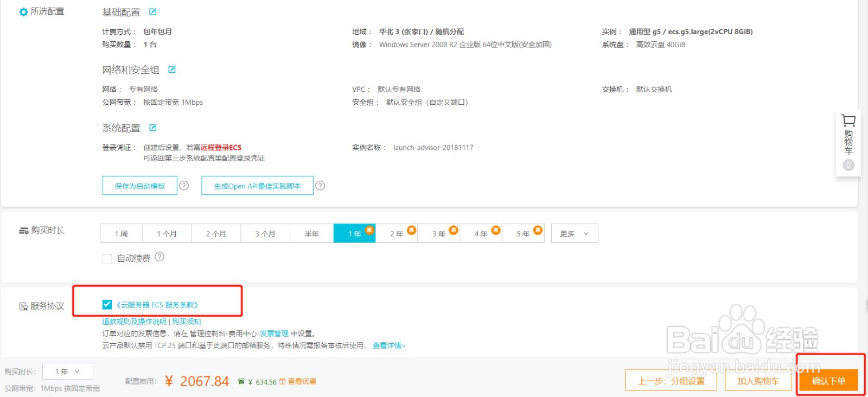Click the 按固定带宽 1Mbps bandwidth value
868x397 pixels.
pos(173,102)
